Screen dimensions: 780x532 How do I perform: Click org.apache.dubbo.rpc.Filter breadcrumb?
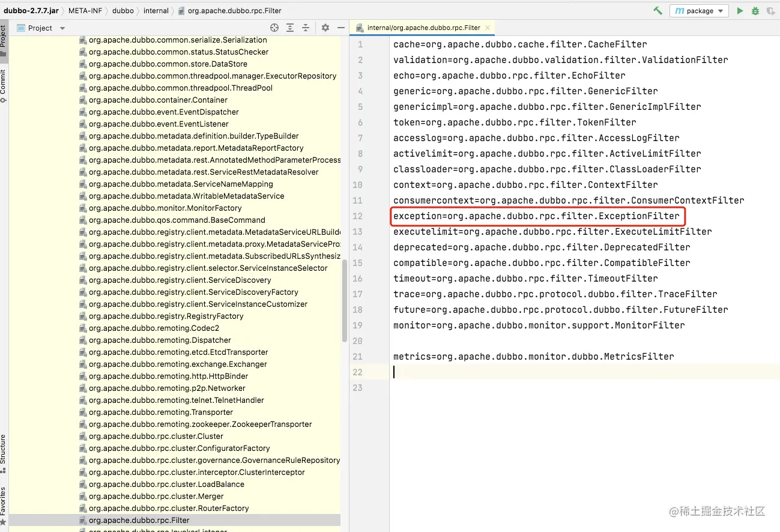[230, 11]
